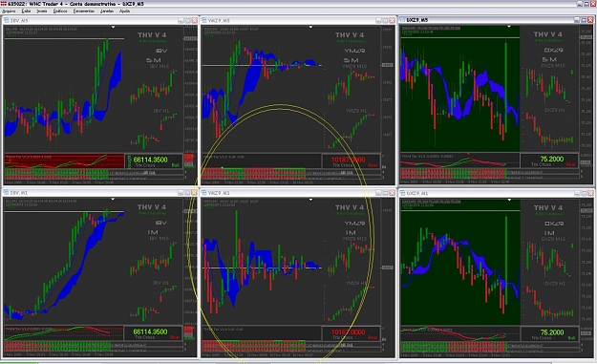The width and height of the screenshot is (597, 364).
Task: Maximize the IBV,M5 chart window
Action: click(188, 21)
